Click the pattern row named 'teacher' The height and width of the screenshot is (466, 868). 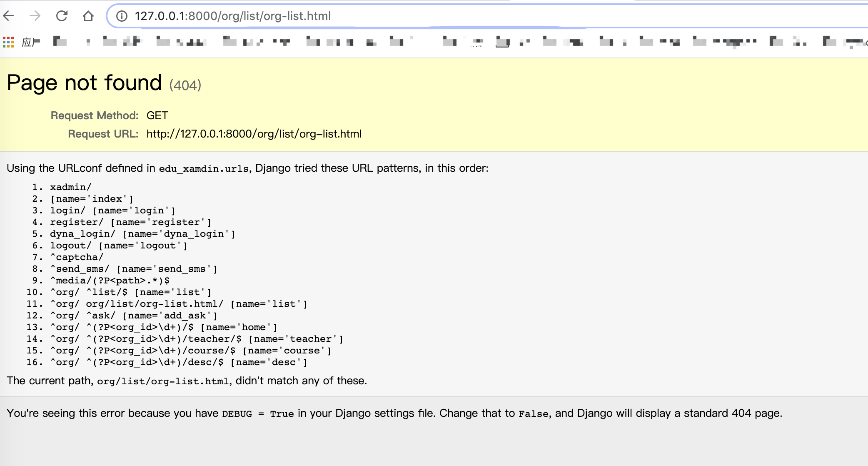pos(197,339)
